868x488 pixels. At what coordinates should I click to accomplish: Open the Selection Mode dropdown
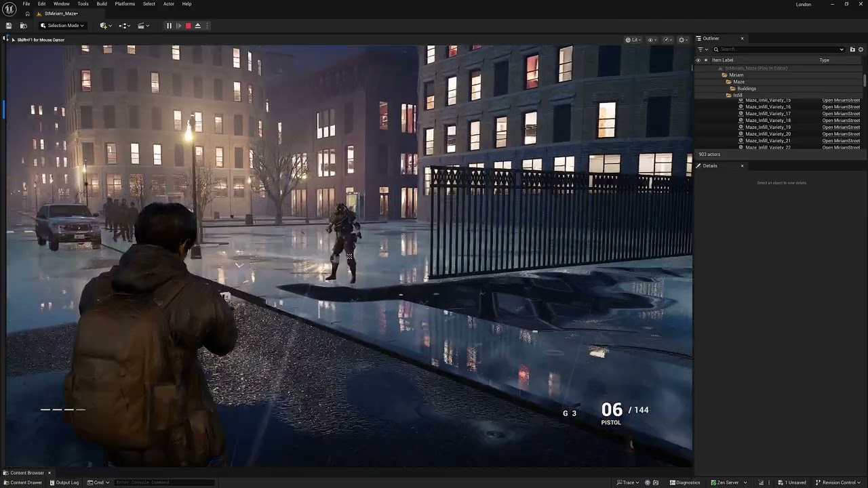point(62,26)
